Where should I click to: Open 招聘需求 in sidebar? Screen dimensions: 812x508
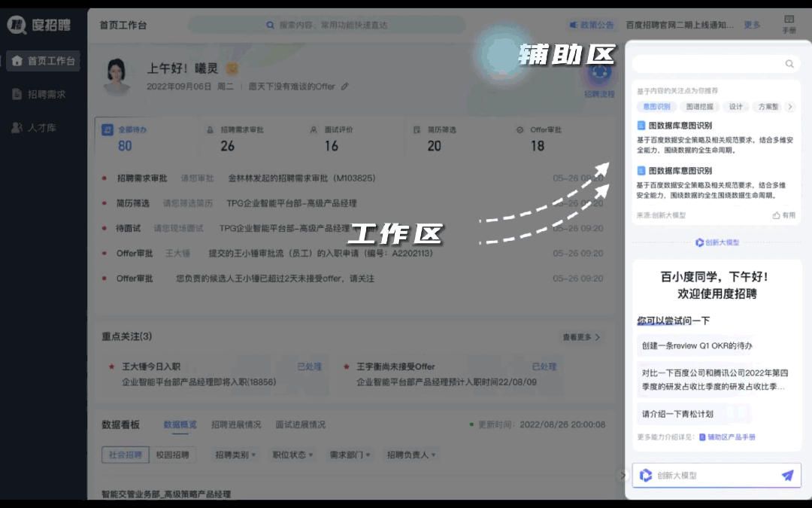point(39,94)
